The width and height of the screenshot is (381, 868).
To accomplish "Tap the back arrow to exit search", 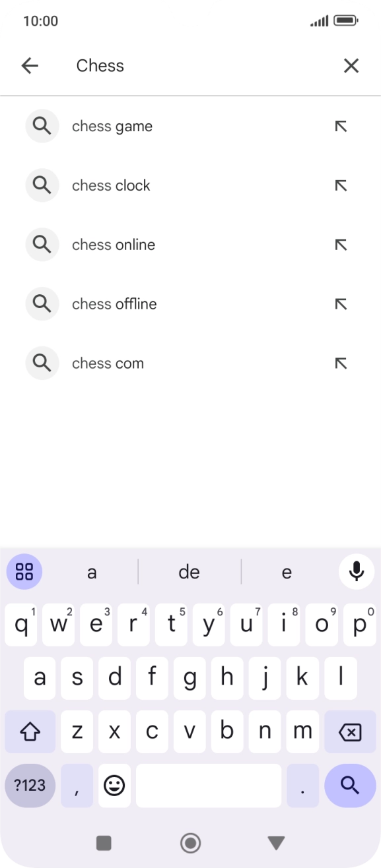I will click(x=30, y=65).
